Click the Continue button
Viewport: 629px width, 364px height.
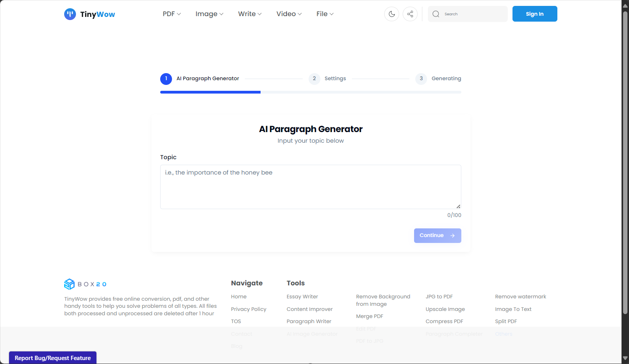click(x=437, y=235)
